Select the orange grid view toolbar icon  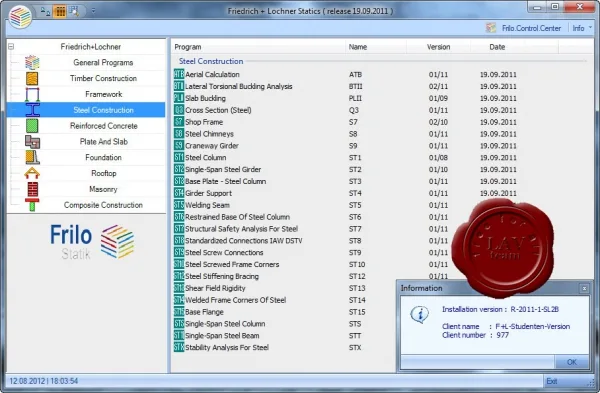click(60, 11)
